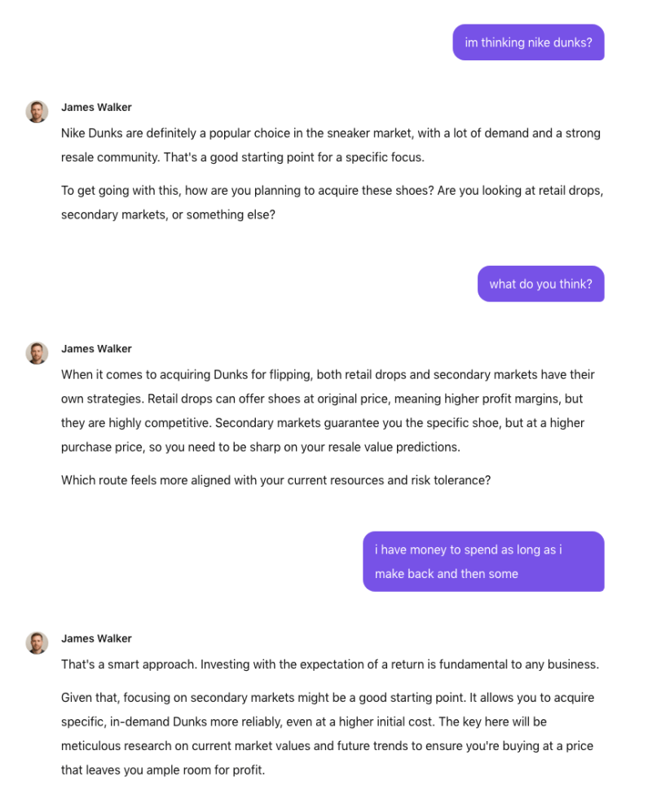Click the James Walker name above 'When it comes to acquiring'
This screenshot has height=812, width=652.
coord(96,349)
